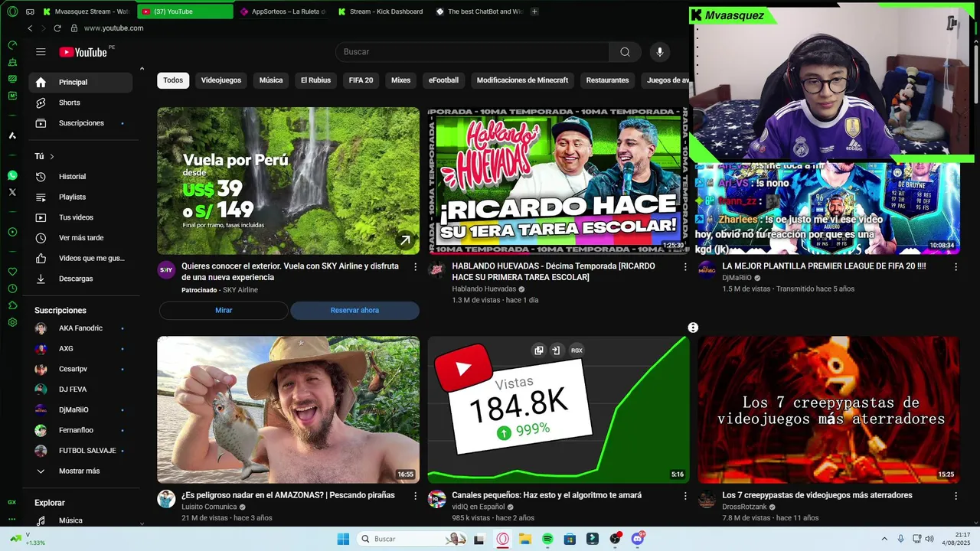
Task: Open more options for SKY Airline ad
Action: 415,267
